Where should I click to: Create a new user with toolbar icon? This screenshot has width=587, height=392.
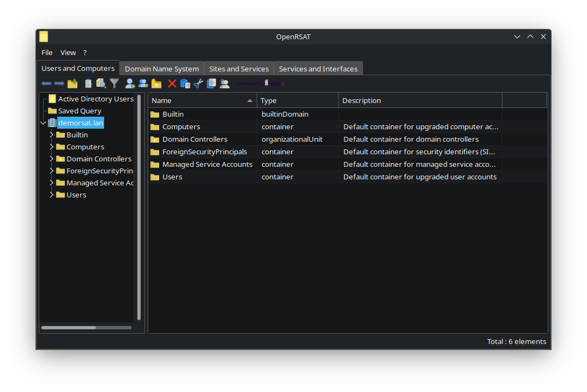[x=130, y=83]
